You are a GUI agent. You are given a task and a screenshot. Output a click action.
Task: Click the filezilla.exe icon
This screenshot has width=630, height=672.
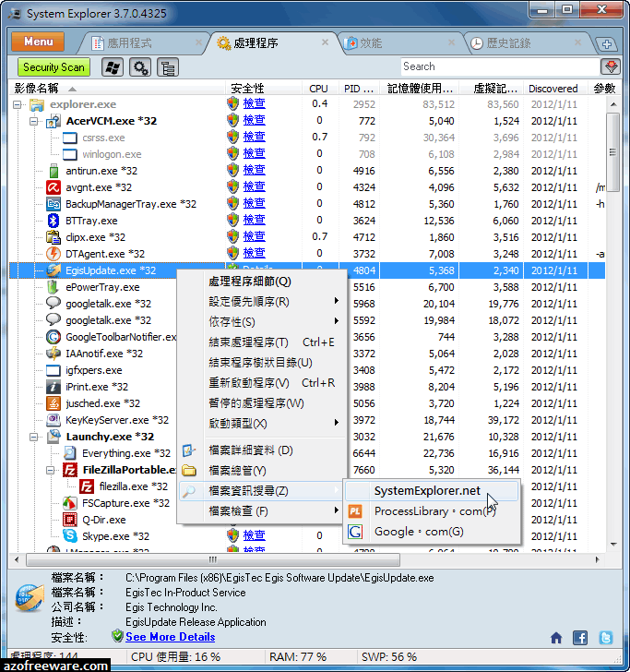click(x=87, y=486)
